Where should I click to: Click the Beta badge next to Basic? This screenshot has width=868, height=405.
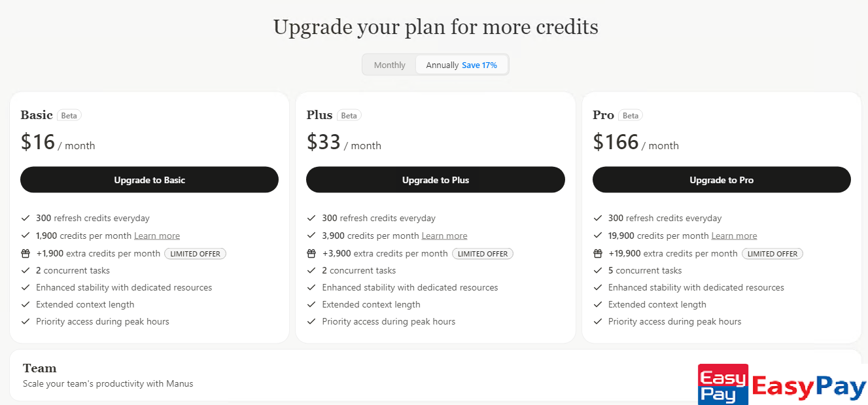tap(69, 116)
